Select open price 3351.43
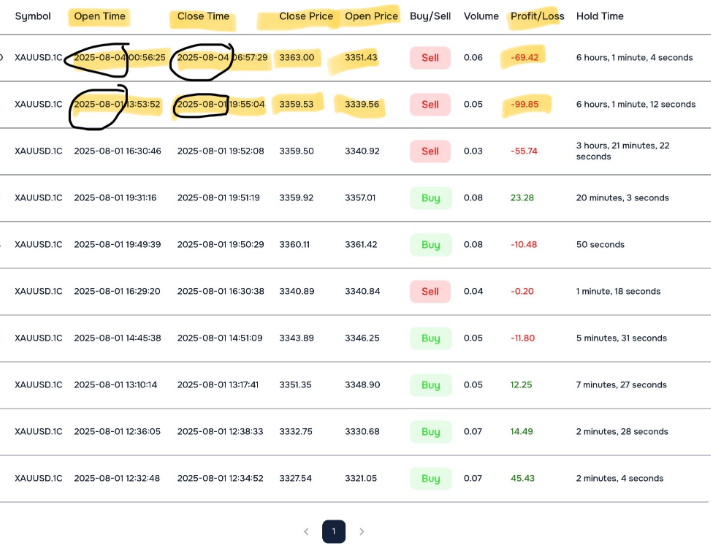 pyautogui.click(x=361, y=58)
